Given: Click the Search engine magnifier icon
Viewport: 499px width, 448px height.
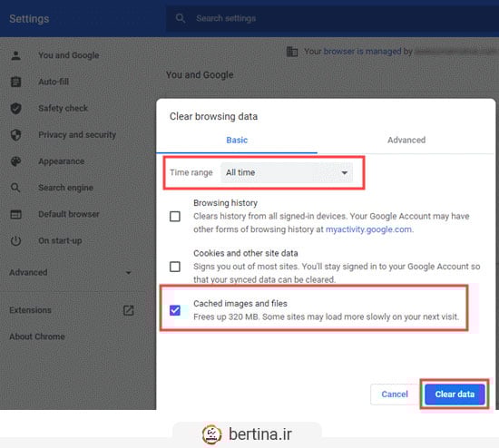Looking at the screenshot, I should (x=15, y=188).
